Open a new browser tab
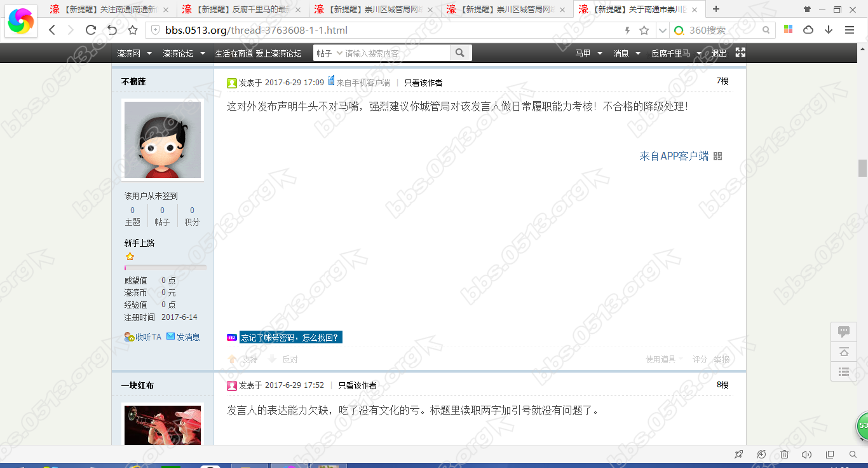Screen dimensions: 868x468 click(x=716, y=10)
